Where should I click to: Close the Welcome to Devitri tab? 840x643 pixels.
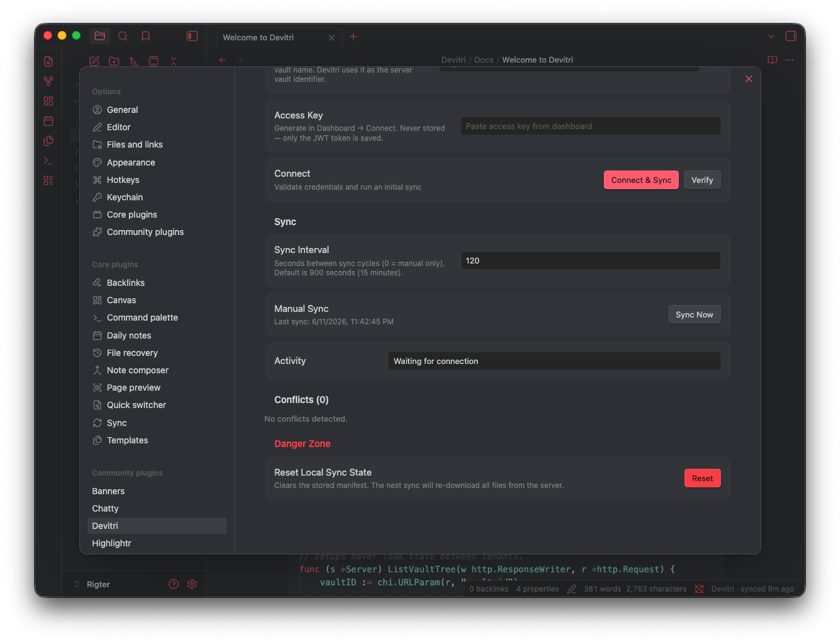click(332, 38)
